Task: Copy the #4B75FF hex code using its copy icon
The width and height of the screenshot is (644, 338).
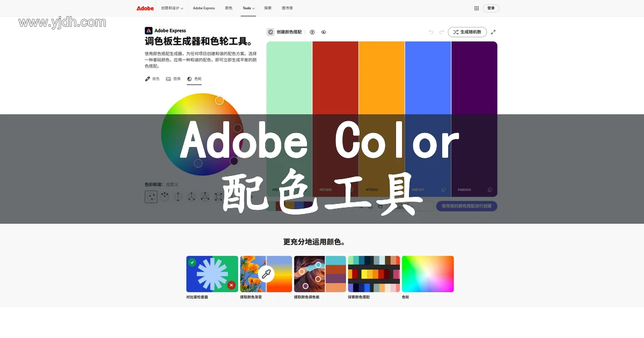Action: pos(443,189)
